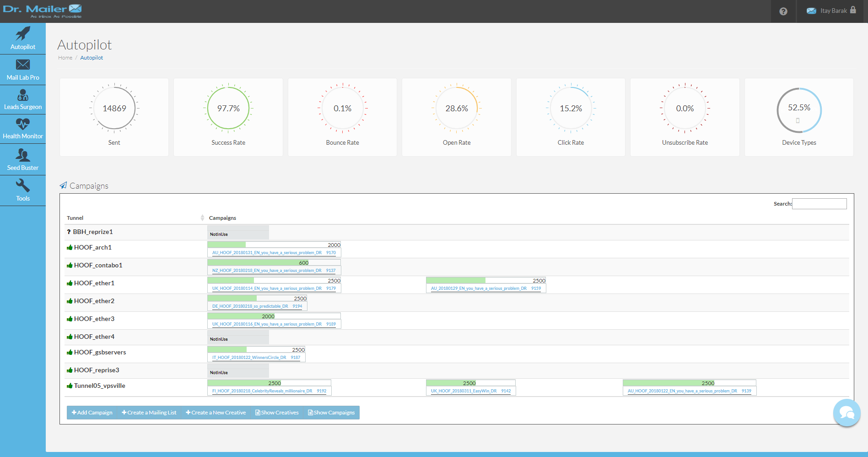Open UK_HOOF_20180114 campaign 9179 link
The height and width of the screenshot is (457, 868).
pyautogui.click(x=274, y=288)
